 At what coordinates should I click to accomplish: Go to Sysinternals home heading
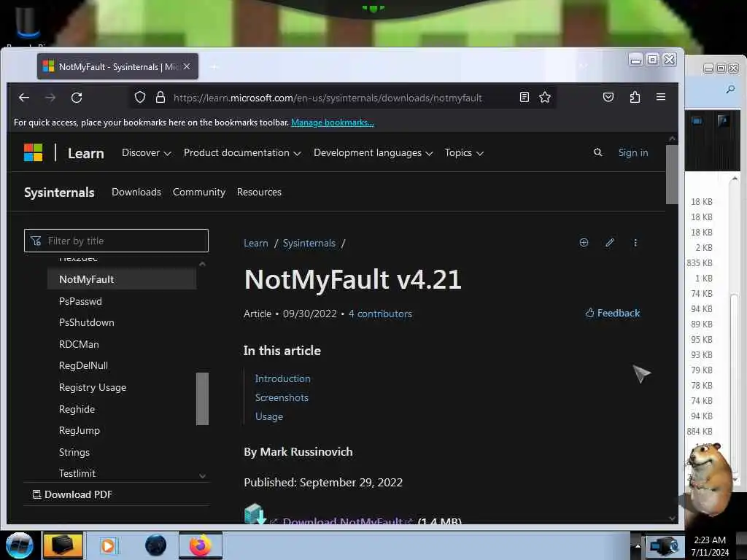[x=59, y=192]
